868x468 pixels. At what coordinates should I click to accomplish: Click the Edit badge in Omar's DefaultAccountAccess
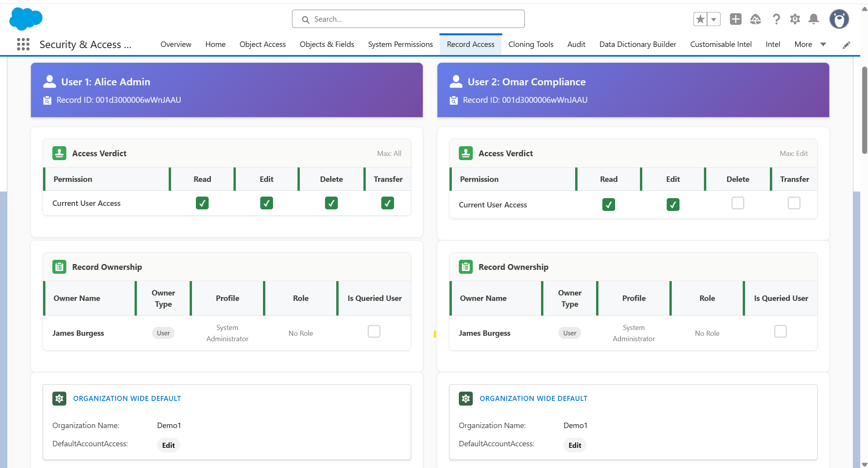coord(575,445)
